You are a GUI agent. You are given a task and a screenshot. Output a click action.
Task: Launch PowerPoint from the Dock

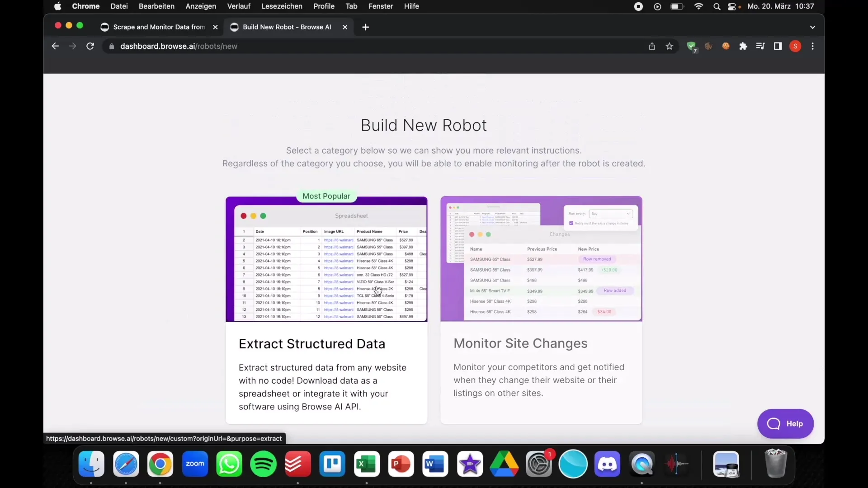point(401,464)
